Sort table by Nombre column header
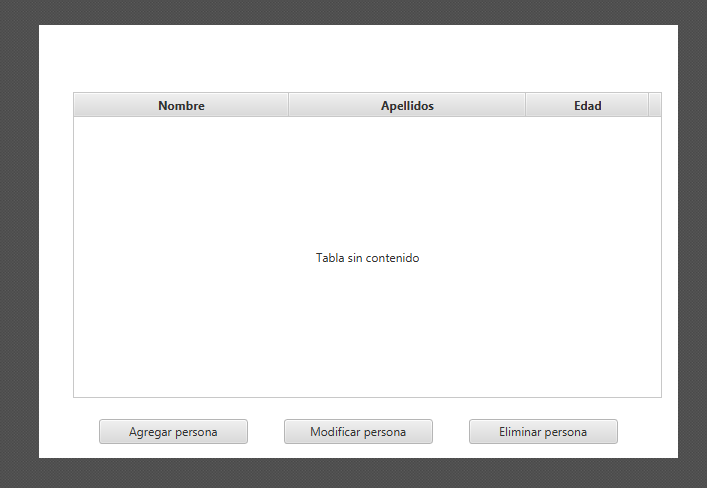707x488 pixels. pos(181,105)
